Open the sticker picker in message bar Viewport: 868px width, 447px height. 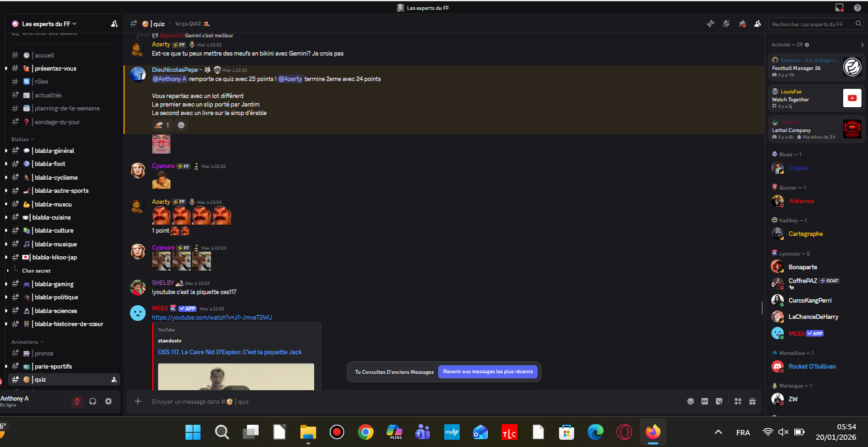(x=719, y=401)
